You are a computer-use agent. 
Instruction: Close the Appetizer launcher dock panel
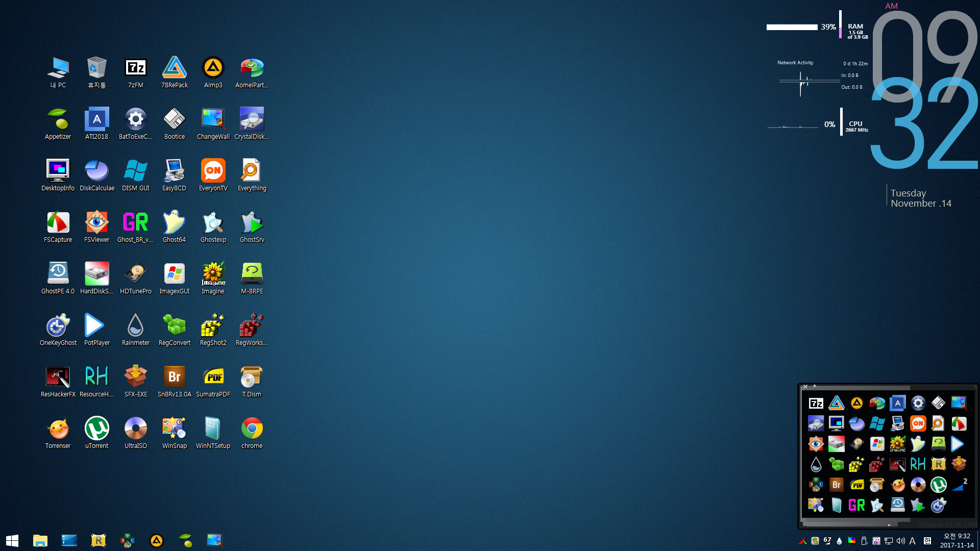[x=805, y=387]
